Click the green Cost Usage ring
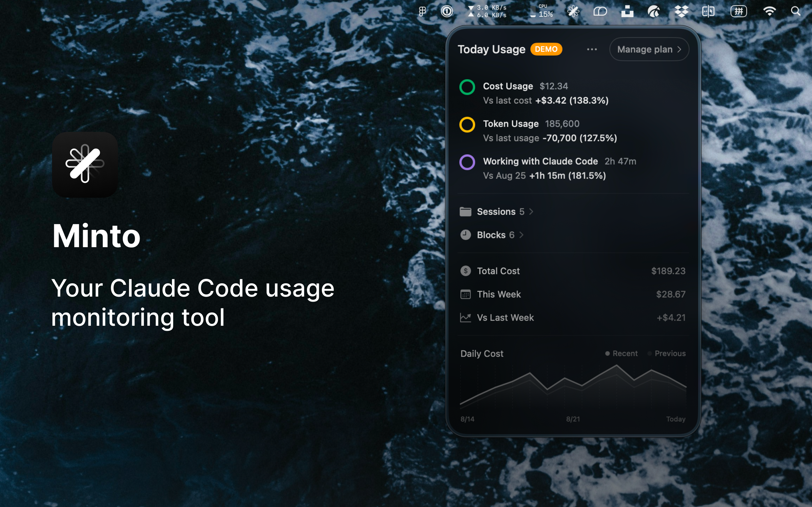The width and height of the screenshot is (812, 507). pyautogui.click(x=467, y=87)
